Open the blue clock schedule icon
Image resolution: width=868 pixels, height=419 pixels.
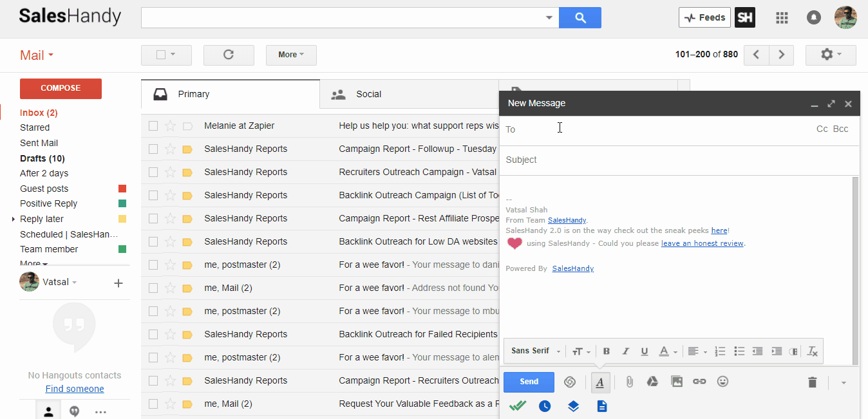tap(545, 406)
